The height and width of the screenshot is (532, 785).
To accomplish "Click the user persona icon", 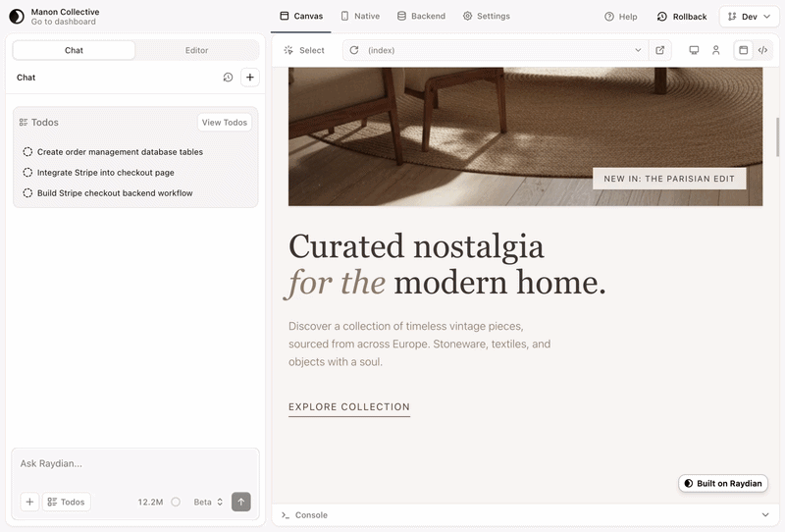I will click(x=716, y=50).
